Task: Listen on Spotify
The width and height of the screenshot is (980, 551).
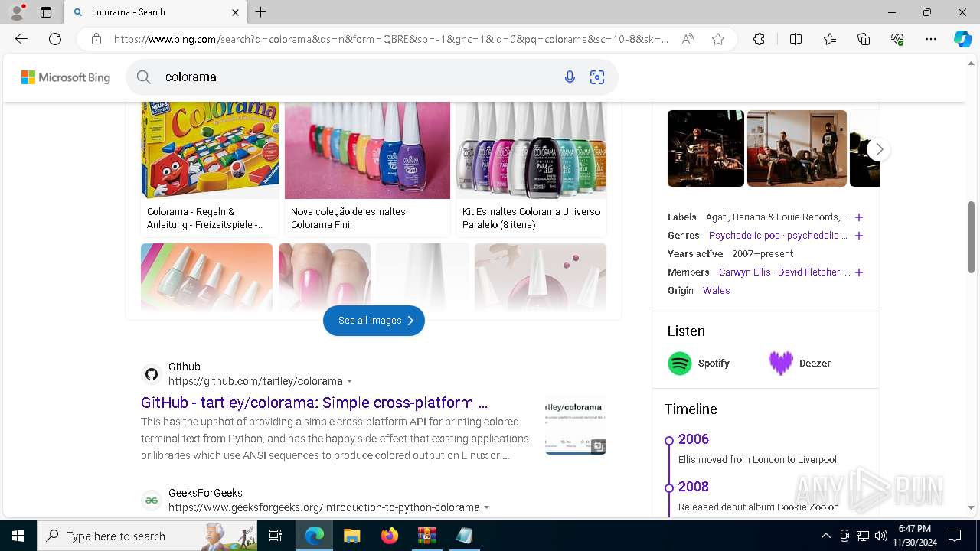Action: (699, 364)
